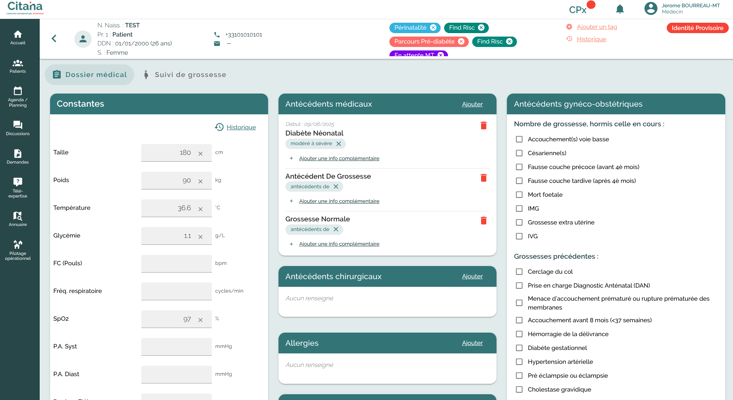Image resolution: width=733 pixels, height=400 pixels.
Task: Open the CPx indicator
Action: 581,8
